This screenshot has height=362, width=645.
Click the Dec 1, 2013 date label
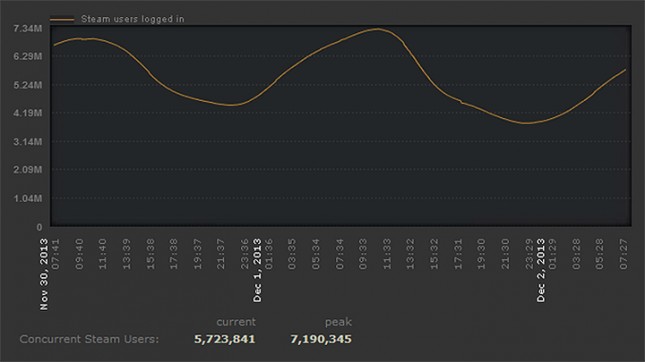click(x=257, y=271)
